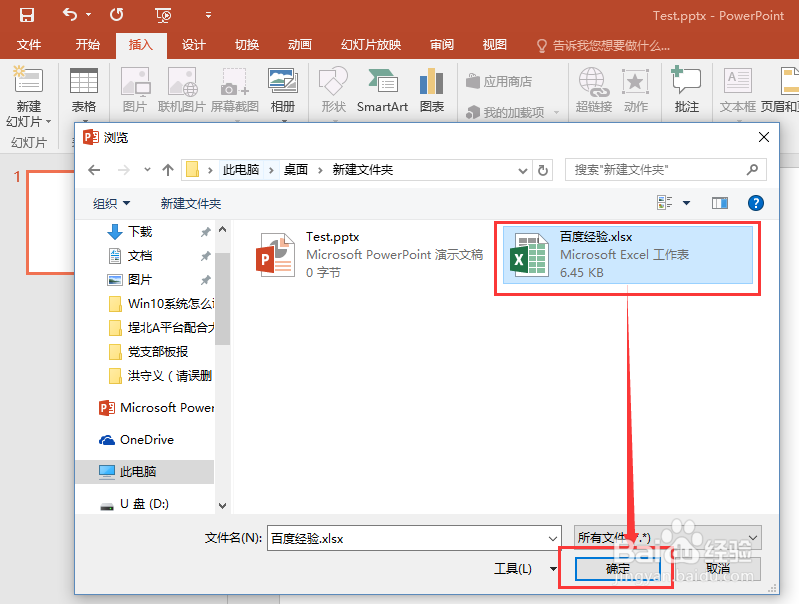This screenshot has height=604, width=799.
Task: Switch to the 动画 ribbon tab
Action: (300, 45)
